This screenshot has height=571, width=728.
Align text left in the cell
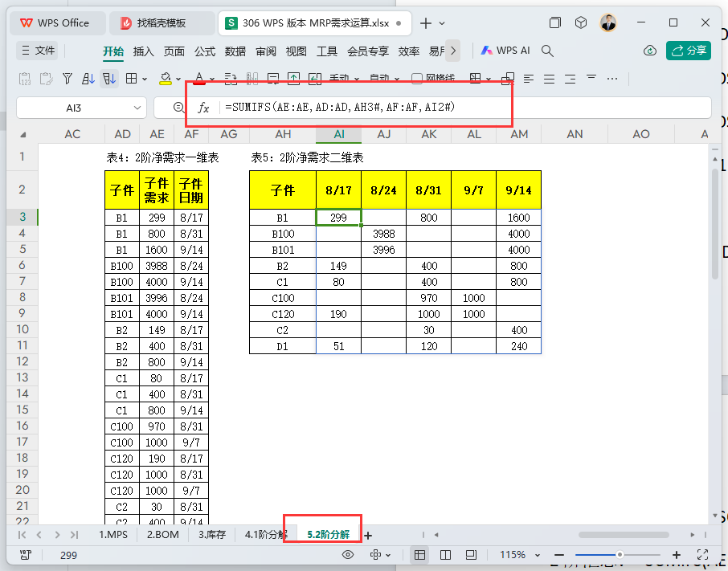coord(529,79)
